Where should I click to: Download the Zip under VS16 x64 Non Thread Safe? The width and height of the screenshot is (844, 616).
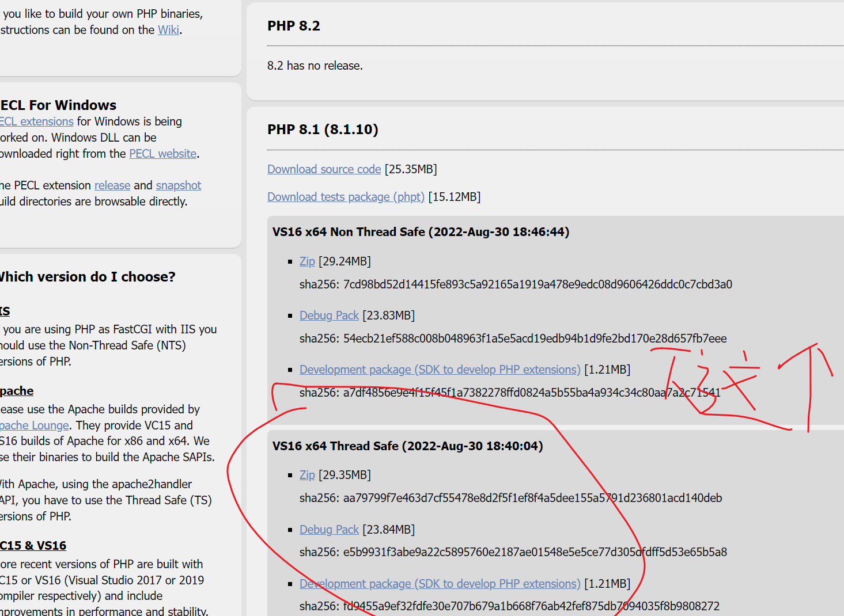click(x=307, y=261)
